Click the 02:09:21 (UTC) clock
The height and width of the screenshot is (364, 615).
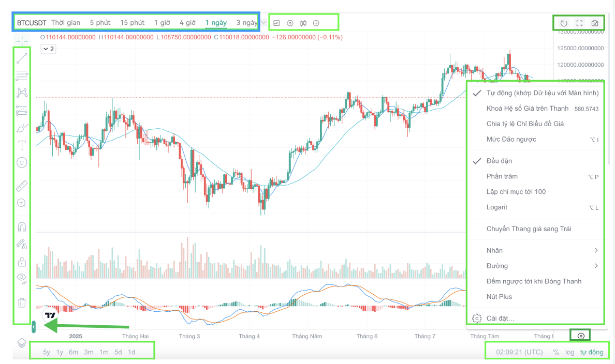tap(519, 352)
